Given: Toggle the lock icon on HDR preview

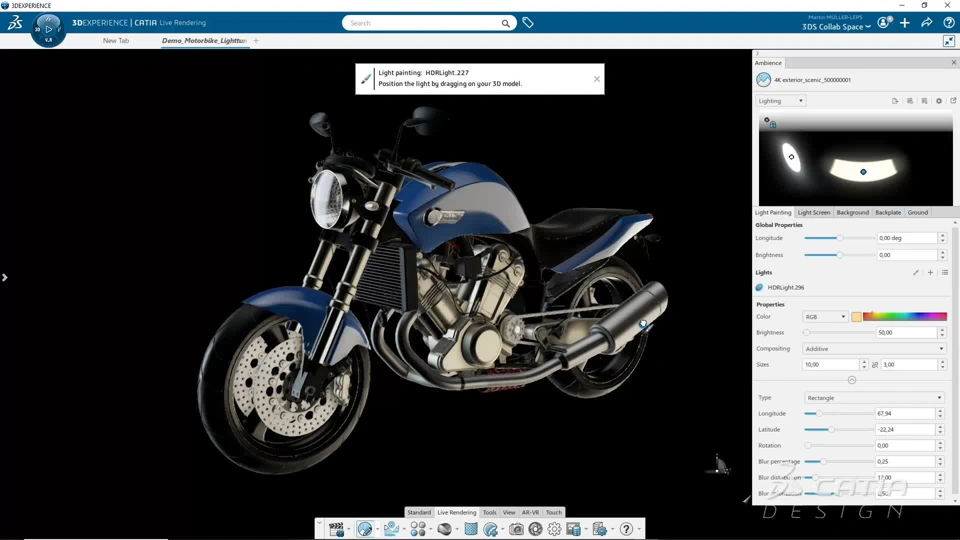Looking at the screenshot, I should (773, 125).
